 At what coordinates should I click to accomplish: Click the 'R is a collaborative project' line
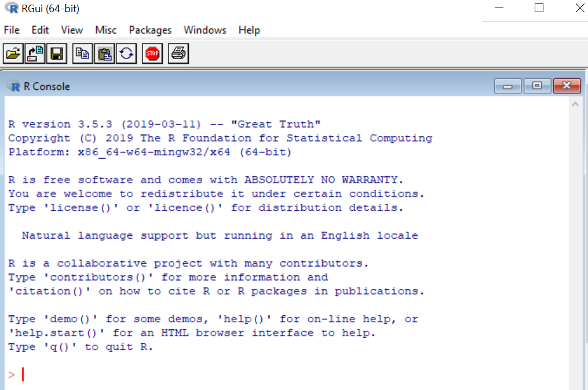tap(189, 263)
